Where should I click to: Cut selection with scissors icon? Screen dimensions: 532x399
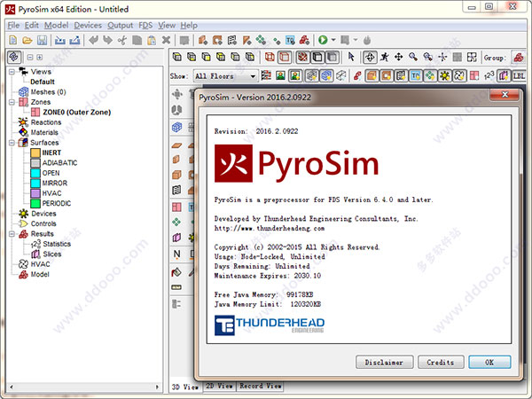122,41
